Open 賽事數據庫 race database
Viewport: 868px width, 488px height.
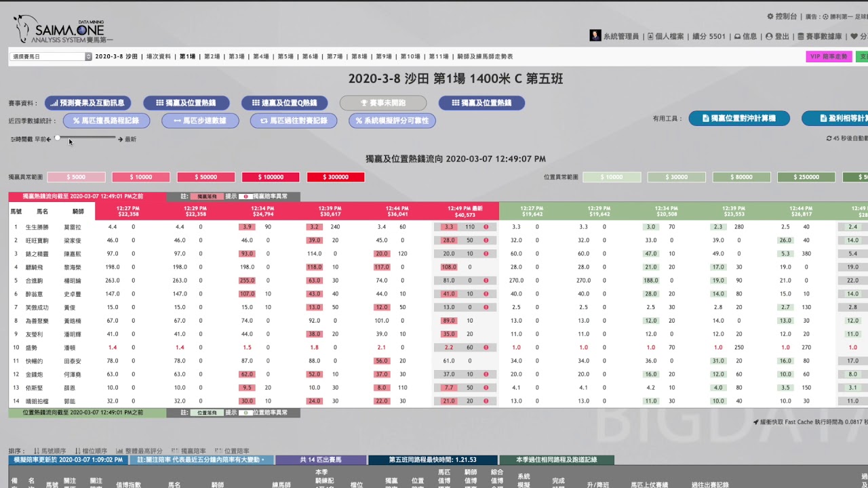point(819,37)
